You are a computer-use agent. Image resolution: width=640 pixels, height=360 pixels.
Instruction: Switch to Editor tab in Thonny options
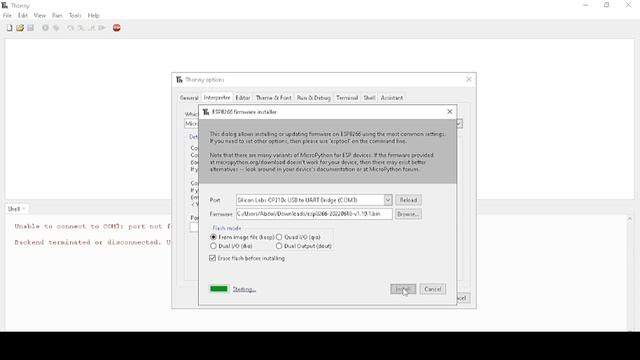(x=243, y=98)
